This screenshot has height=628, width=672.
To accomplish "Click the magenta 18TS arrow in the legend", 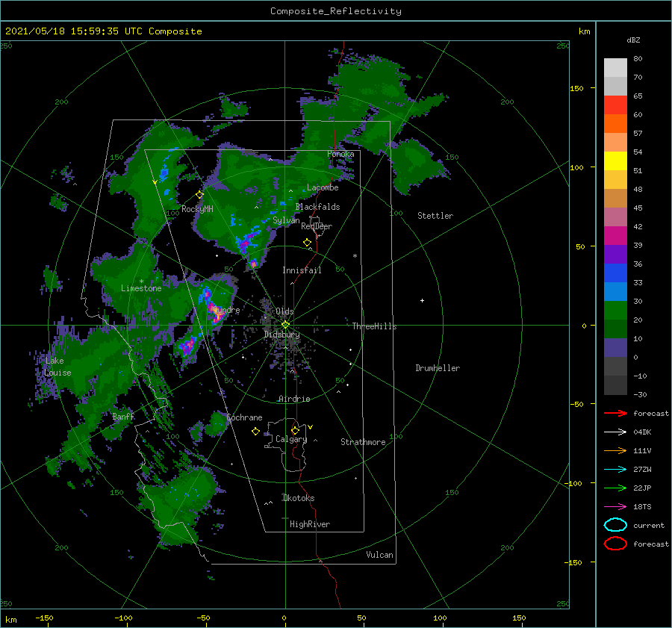I will coord(615,507).
